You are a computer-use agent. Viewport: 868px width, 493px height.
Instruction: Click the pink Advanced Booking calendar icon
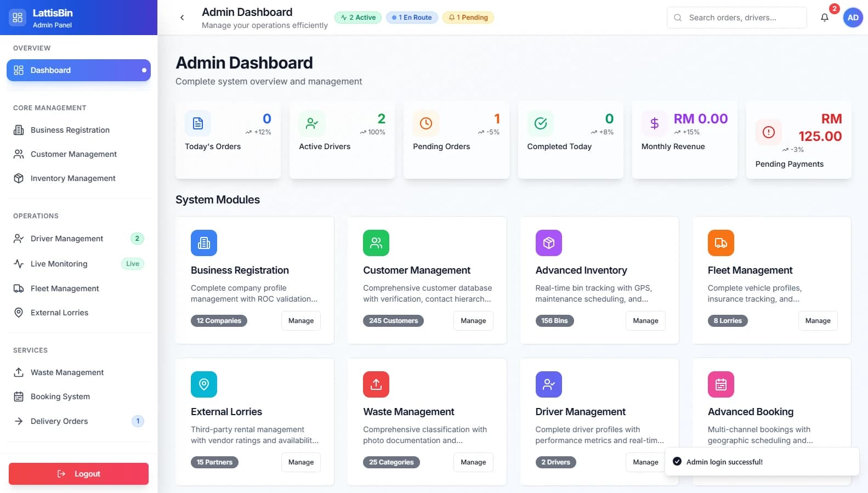click(721, 384)
